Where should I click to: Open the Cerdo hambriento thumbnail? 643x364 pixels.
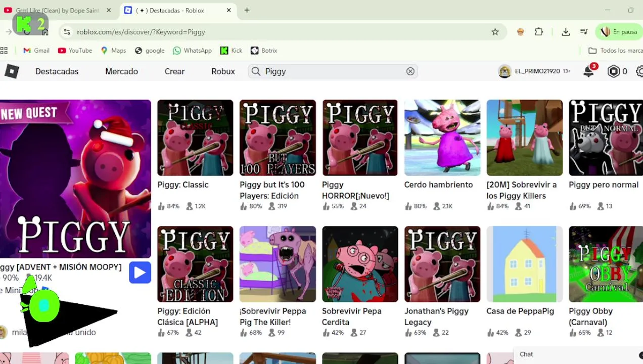click(442, 138)
